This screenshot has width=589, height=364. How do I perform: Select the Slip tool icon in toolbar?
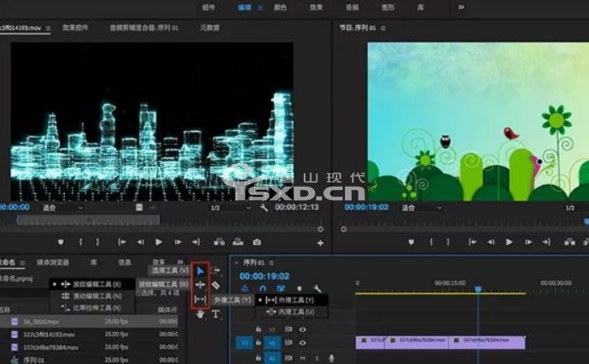coord(200,299)
